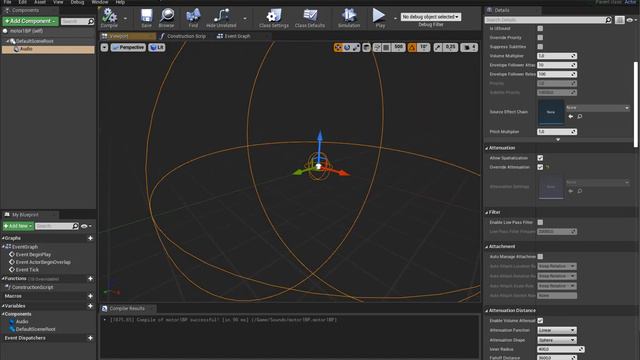The image size is (640, 360).
Task: Toggle rotation snapping triangle icon
Action: pos(412,47)
